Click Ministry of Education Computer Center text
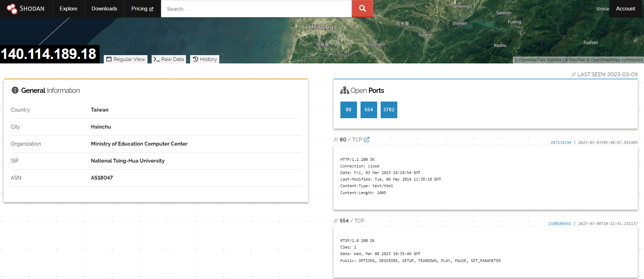This screenshot has height=279, width=644. click(139, 144)
